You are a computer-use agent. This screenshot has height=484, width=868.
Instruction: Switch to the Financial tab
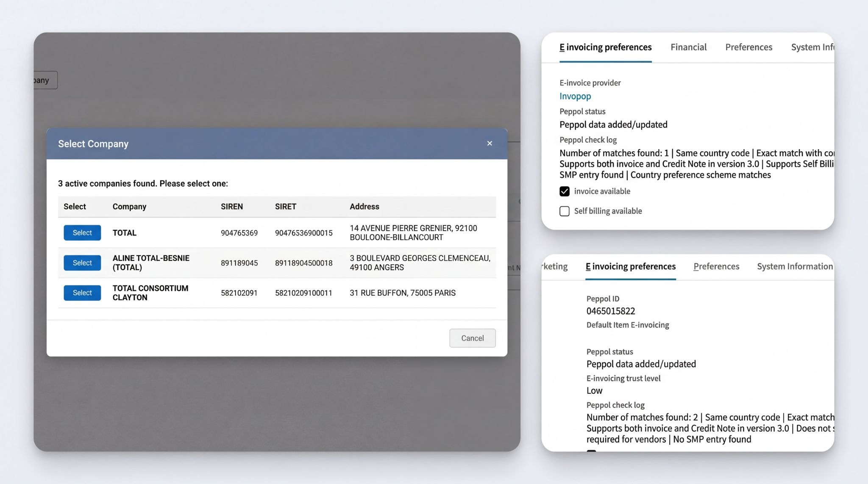pos(688,47)
